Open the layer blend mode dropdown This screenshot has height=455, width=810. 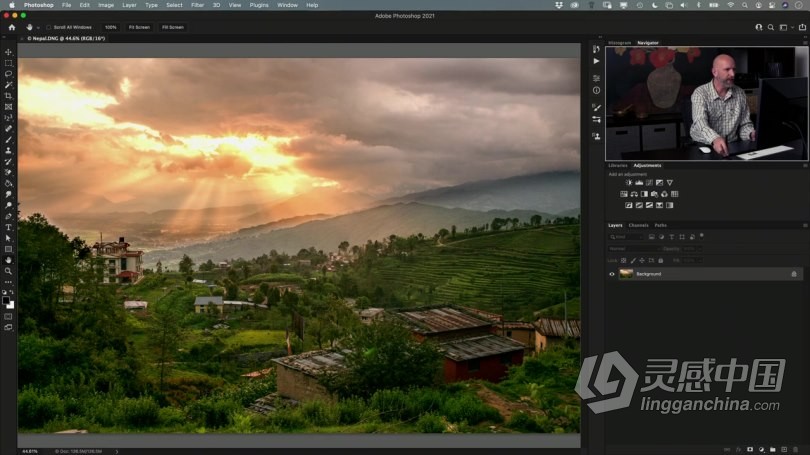pyautogui.click(x=632, y=249)
